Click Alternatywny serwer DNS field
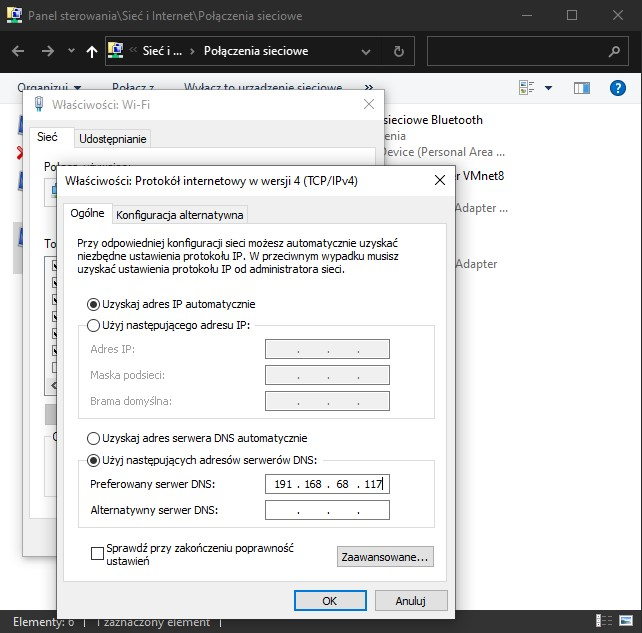 (x=327, y=510)
